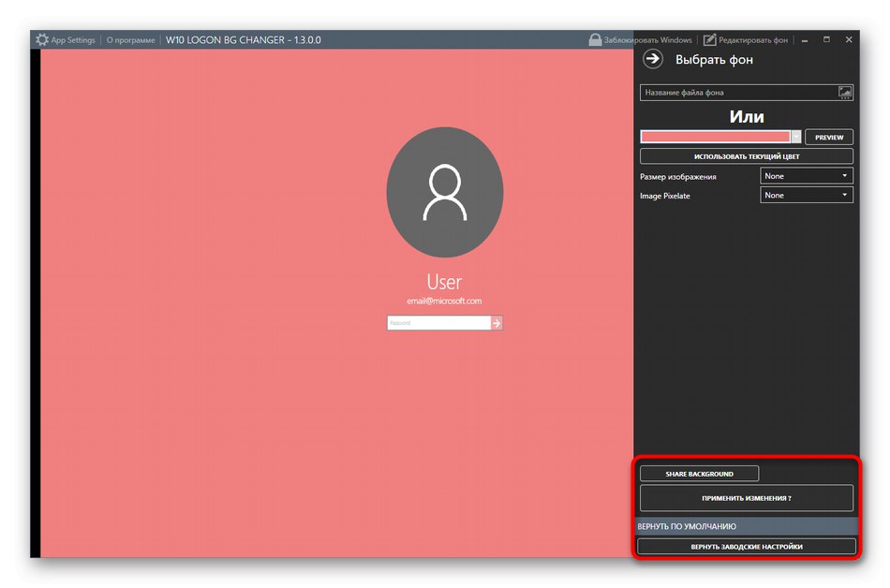The height and width of the screenshot is (588, 890).
Task: Click the user avatar in preview
Action: 444,192
